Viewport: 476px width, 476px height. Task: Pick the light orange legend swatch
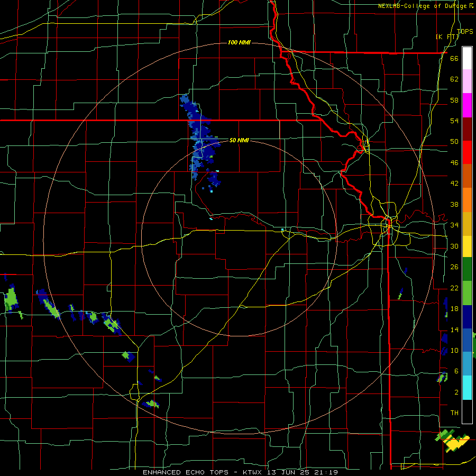coord(467,200)
